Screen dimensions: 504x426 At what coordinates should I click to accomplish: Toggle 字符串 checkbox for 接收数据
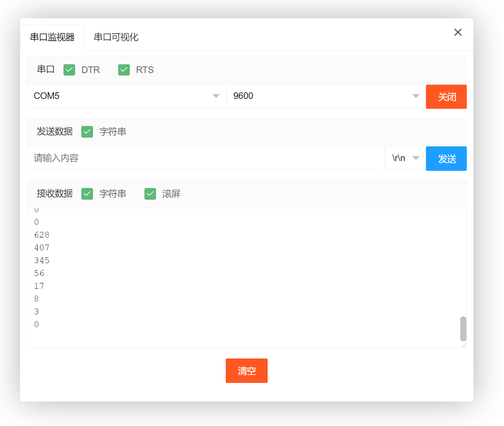(x=87, y=194)
